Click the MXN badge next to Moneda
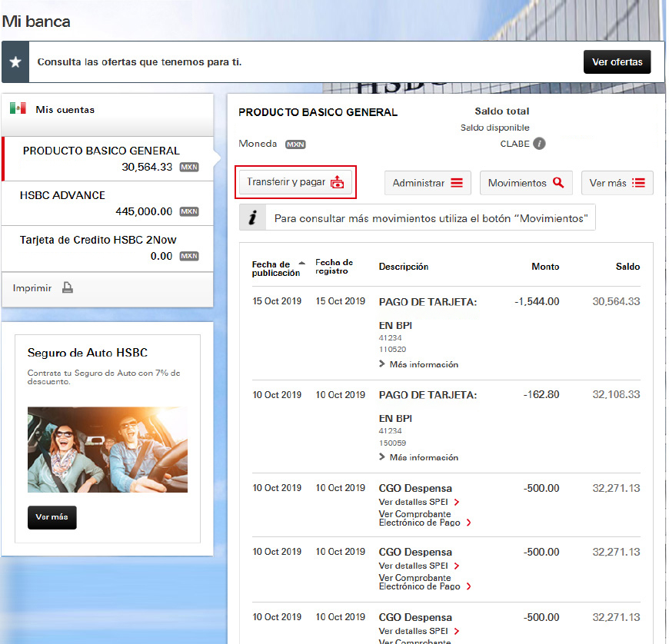669x644 pixels. pos(295,144)
